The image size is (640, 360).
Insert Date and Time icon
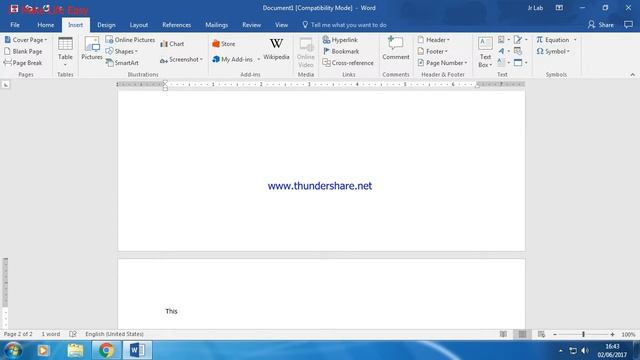tap(518, 51)
